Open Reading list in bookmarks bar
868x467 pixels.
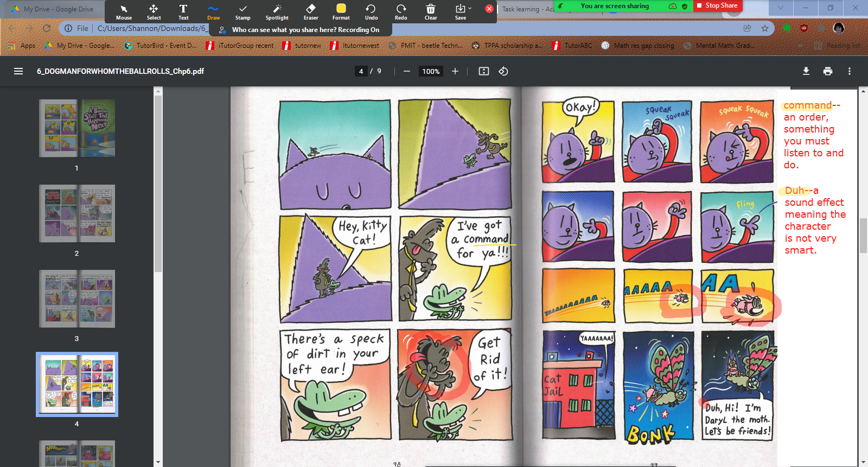(838, 46)
